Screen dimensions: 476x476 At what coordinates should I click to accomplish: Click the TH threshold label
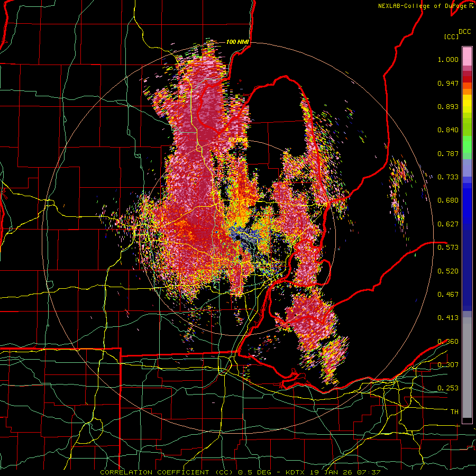[x=454, y=412]
